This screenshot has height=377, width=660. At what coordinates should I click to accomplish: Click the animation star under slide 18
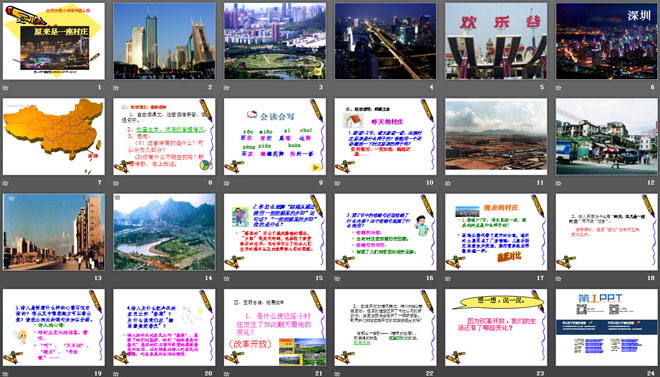[x=559, y=279]
